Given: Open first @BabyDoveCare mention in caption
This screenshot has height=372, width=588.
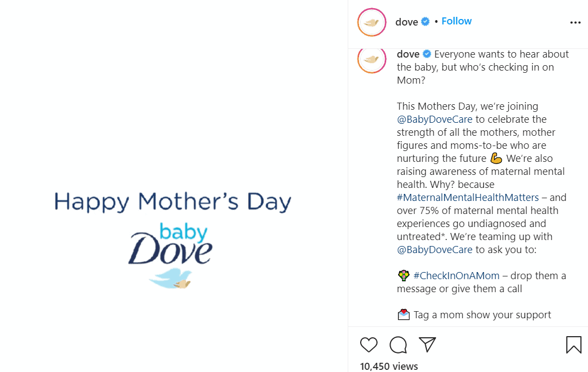Looking at the screenshot, I should 434,119.
